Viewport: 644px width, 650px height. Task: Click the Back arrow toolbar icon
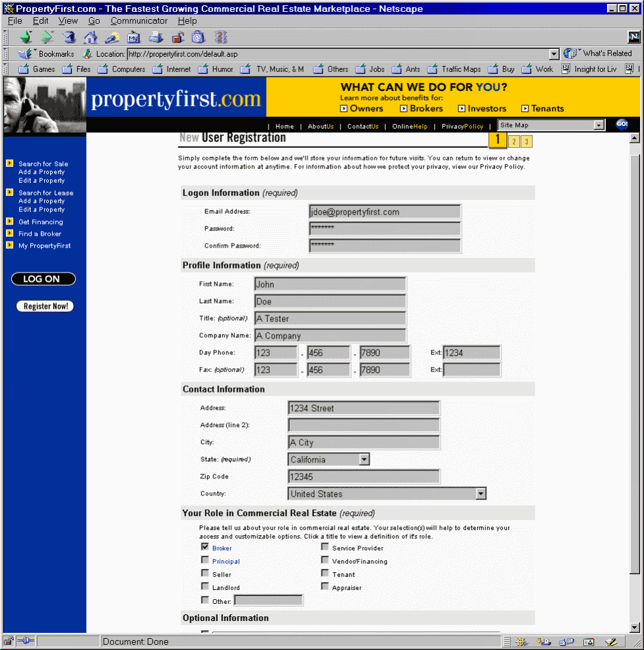tap(26, 38)
